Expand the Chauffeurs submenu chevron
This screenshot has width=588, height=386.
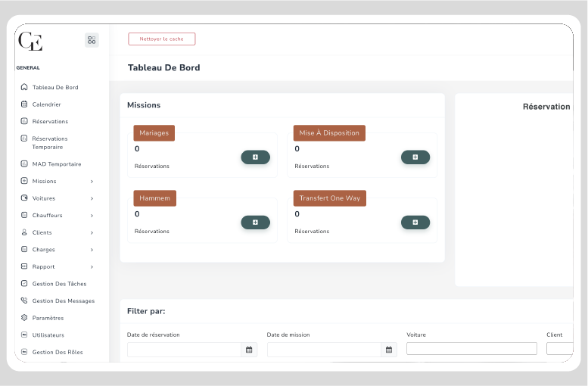92,216
